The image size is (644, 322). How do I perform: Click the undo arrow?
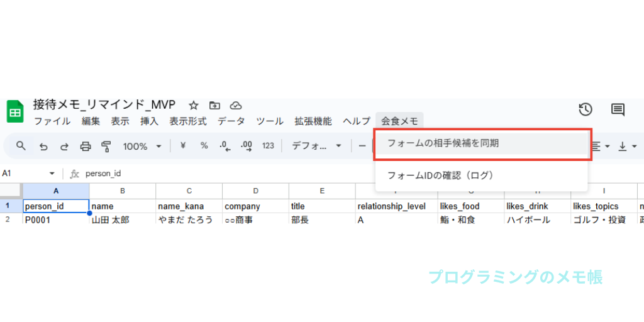(43, 146)
